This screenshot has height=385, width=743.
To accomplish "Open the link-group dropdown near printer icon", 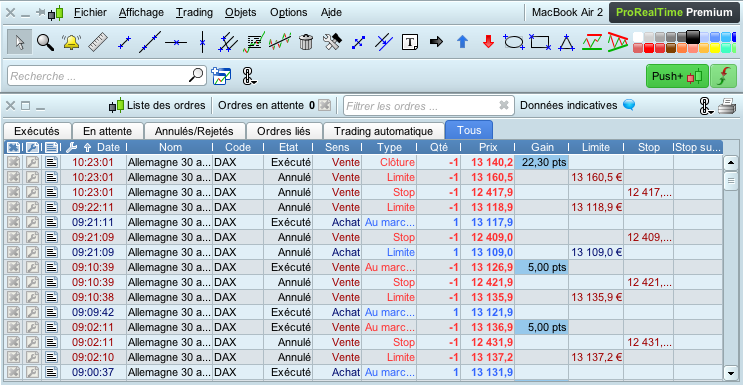I will pos(706,106).
